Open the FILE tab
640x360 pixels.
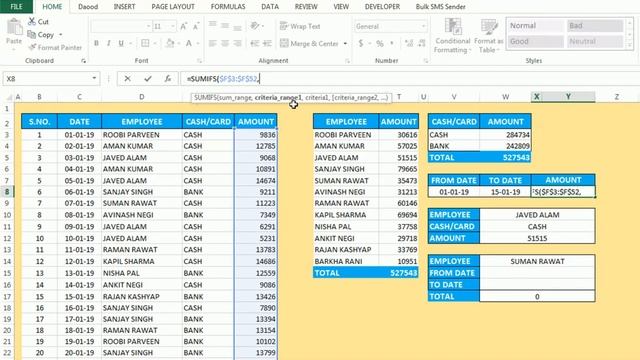pos(16,7)
